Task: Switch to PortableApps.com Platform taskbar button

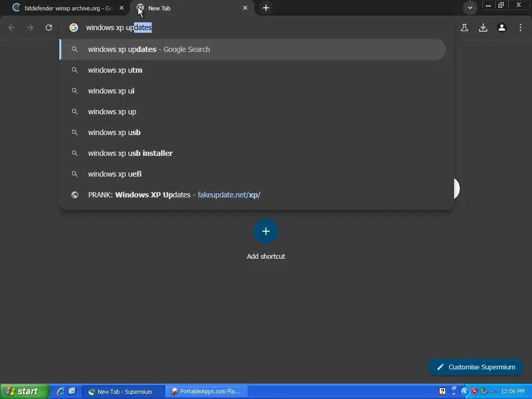Action: (x=207, y=392)
